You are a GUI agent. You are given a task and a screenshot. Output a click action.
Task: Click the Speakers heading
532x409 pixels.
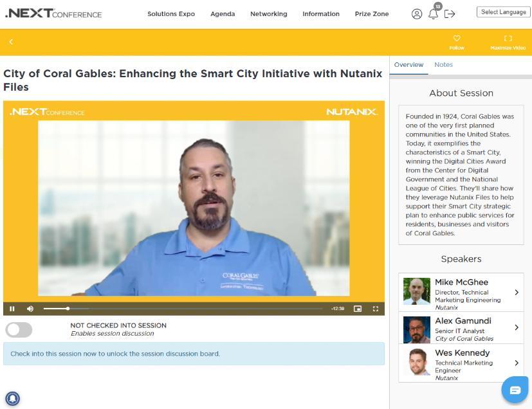pos(461,259)
